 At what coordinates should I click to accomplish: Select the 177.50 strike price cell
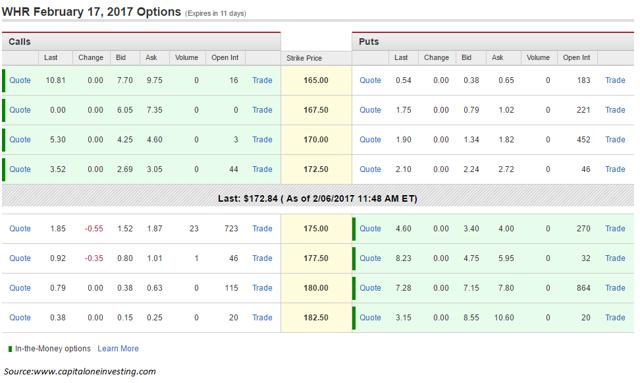click(x=316, y=258)
